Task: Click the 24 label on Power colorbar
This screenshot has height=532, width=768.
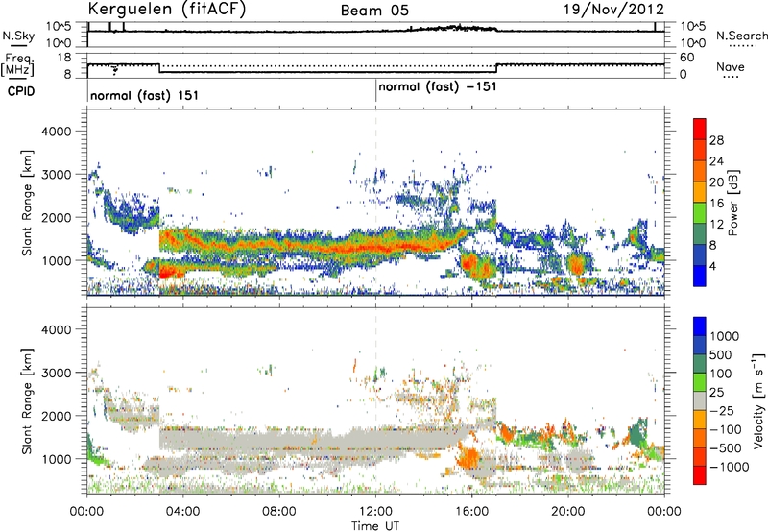Action: click(716, 161)
